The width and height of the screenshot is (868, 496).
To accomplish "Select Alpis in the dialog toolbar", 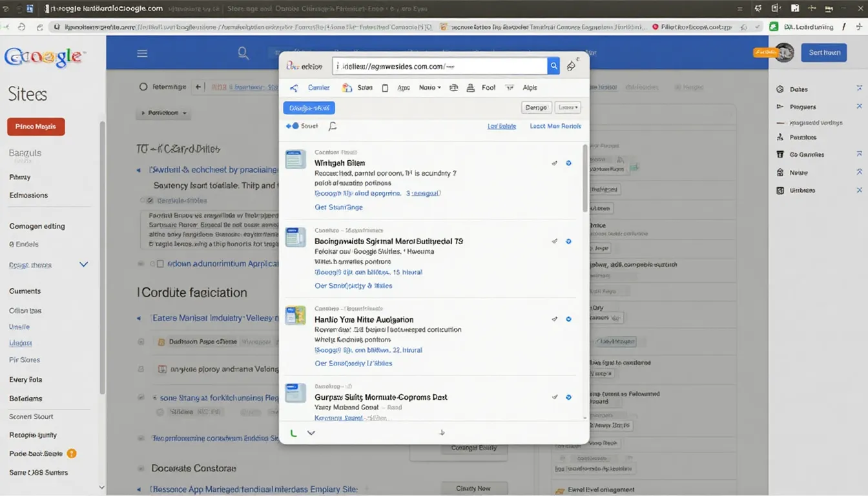I will click(530, 88).
